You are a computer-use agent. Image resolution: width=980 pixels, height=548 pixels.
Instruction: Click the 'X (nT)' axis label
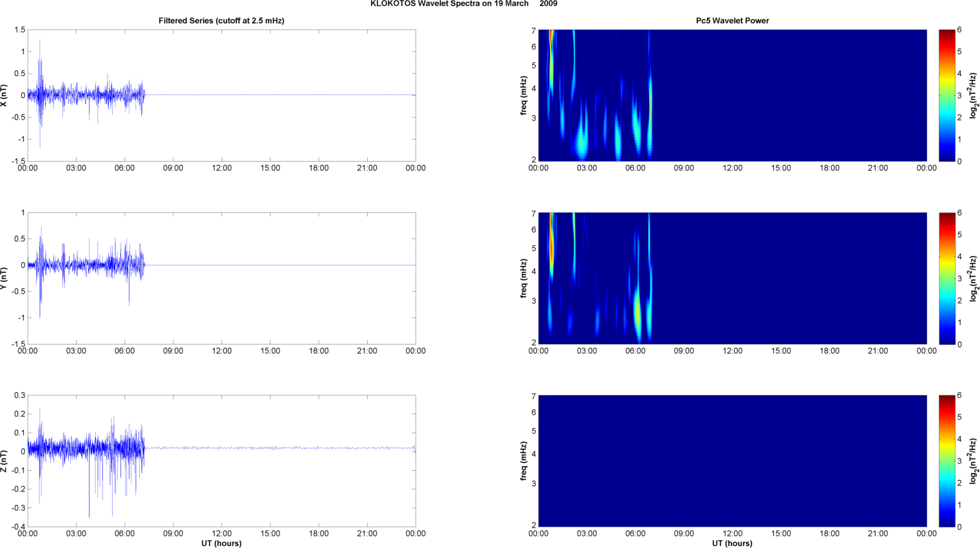pyautogui.click(x=4, y=95)
